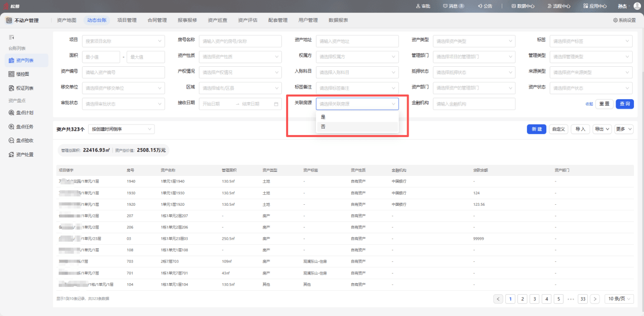Click loan balance cell 123.56

479,204
